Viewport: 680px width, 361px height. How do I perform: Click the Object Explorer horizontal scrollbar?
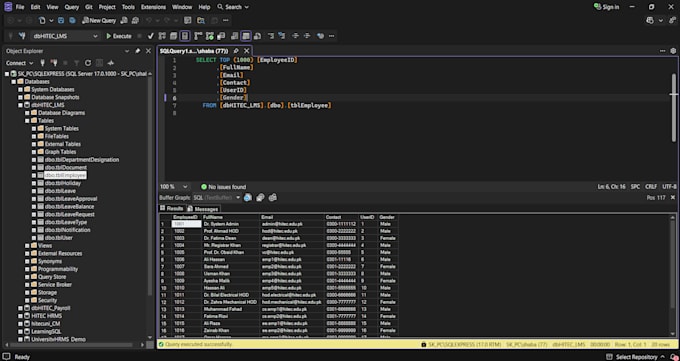click(72, 345)
